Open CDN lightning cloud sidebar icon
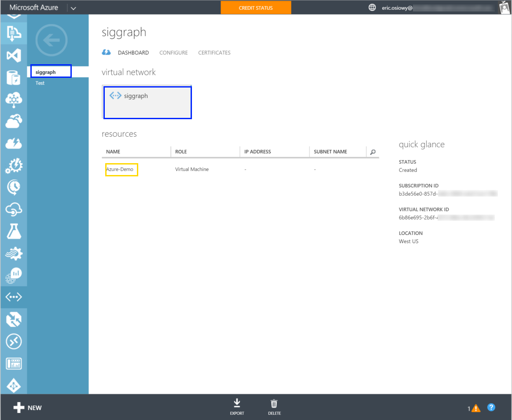 14,143
